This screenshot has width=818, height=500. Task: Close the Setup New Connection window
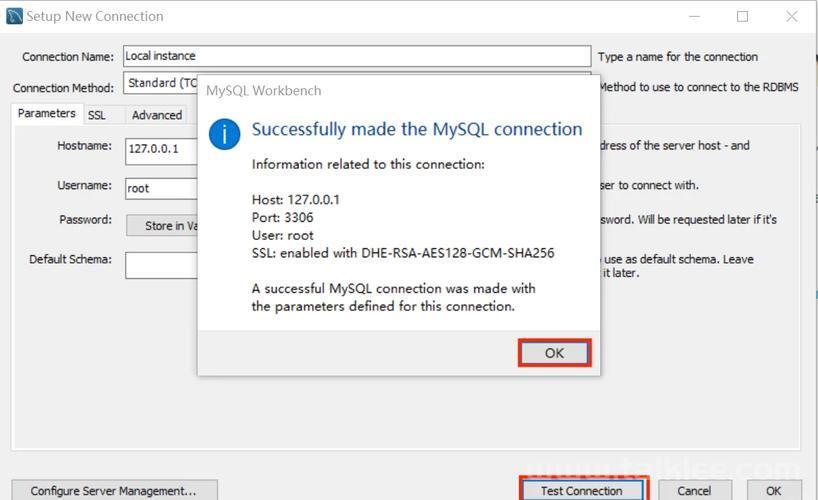791,17
